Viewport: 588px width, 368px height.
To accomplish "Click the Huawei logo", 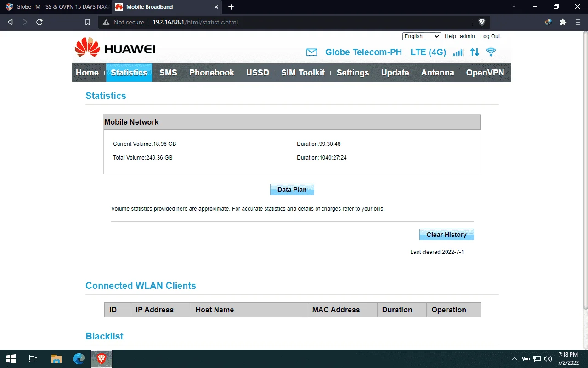I will pyautogui.click(x=115, y=47).
